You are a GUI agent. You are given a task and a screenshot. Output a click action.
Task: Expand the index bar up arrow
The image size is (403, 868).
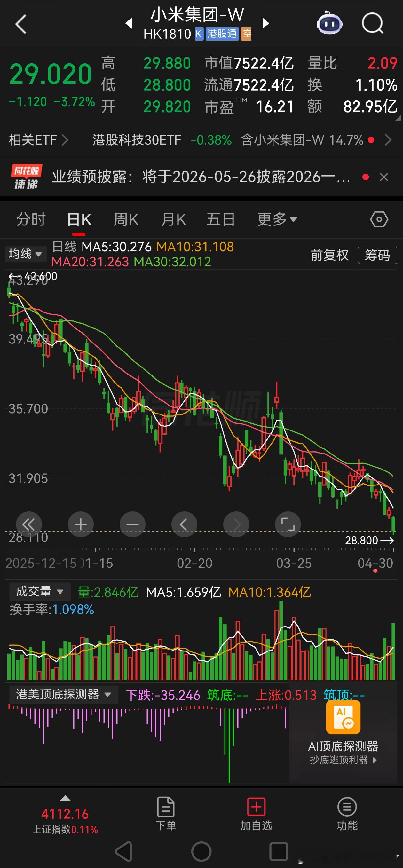pyautogui.click(x=65, y=798)
